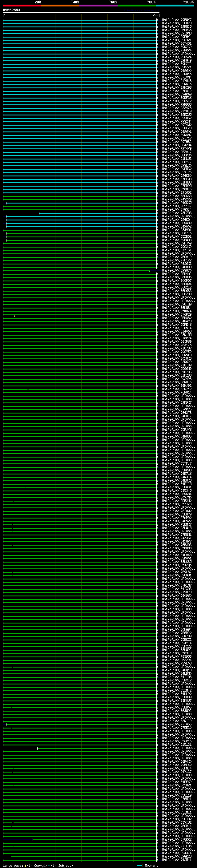The image size is (197, 868).
Task: Open hit UniRef100_B9I9M3
Action: tap(177, 33)
